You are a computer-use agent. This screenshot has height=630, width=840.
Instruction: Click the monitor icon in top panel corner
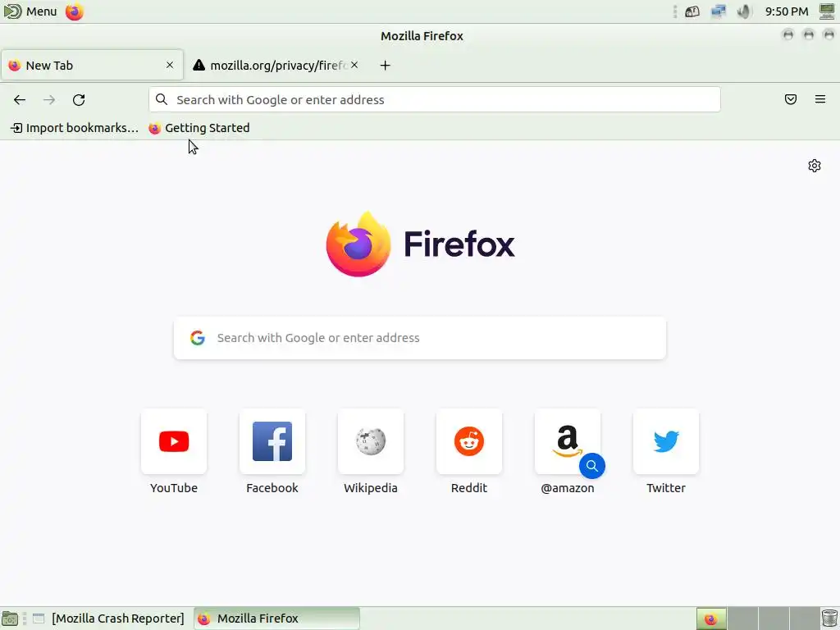pyautogui.click(x=828, y=11)
